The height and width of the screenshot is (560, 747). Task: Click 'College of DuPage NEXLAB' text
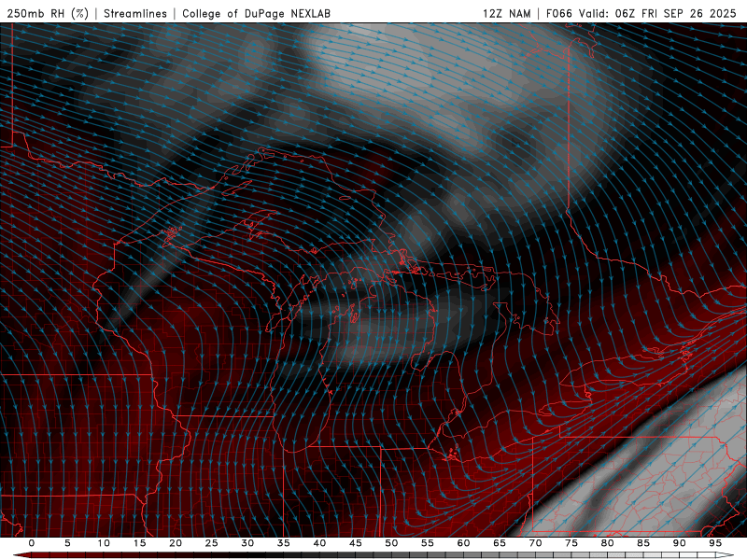click(256, 13)
